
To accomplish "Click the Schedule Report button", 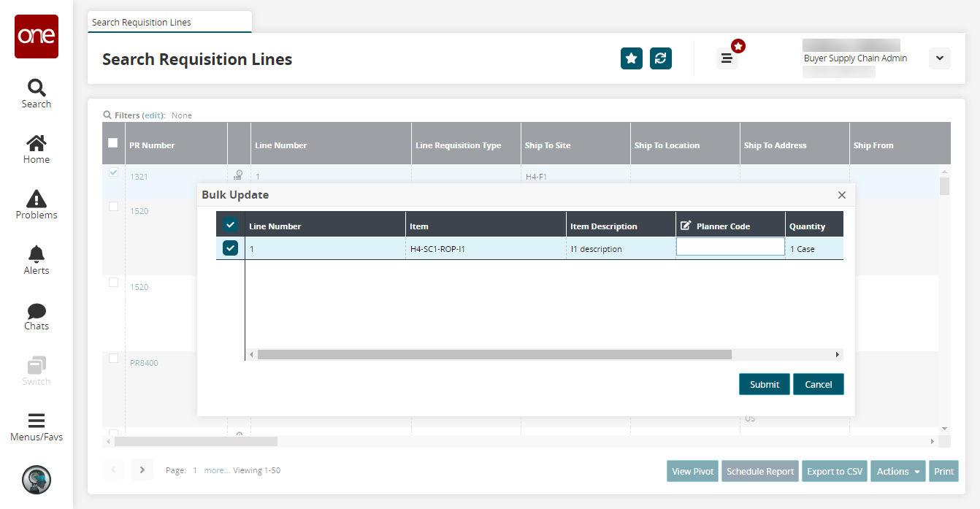I will 760,471.
